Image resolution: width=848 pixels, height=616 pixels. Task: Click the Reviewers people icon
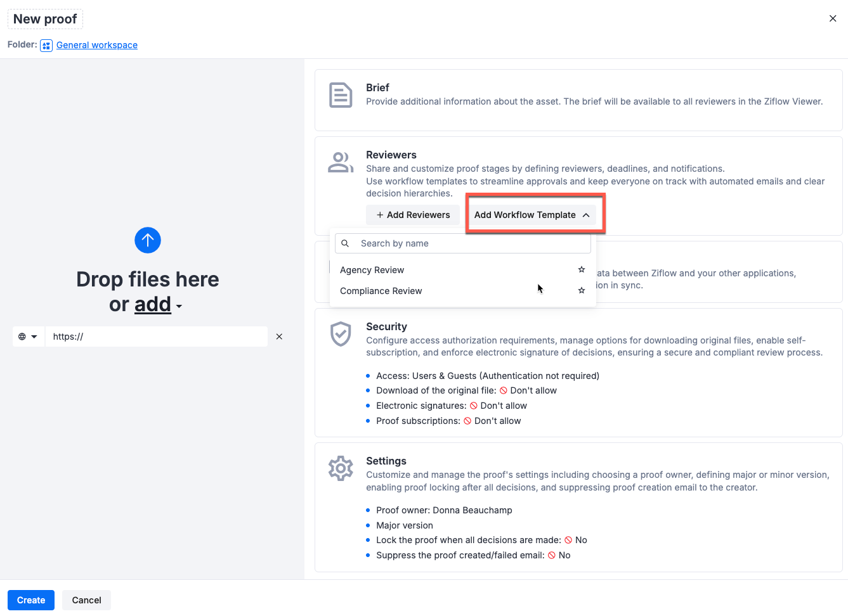(341, 162)
